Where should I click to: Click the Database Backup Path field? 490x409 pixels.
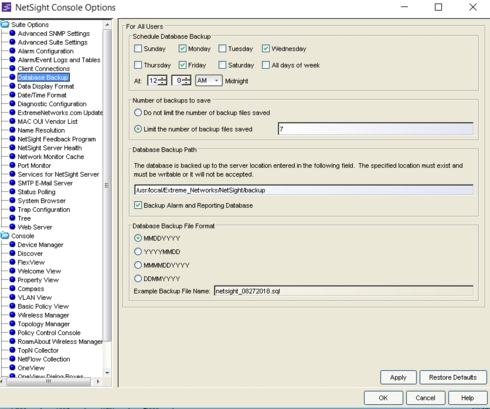[304, 190]
